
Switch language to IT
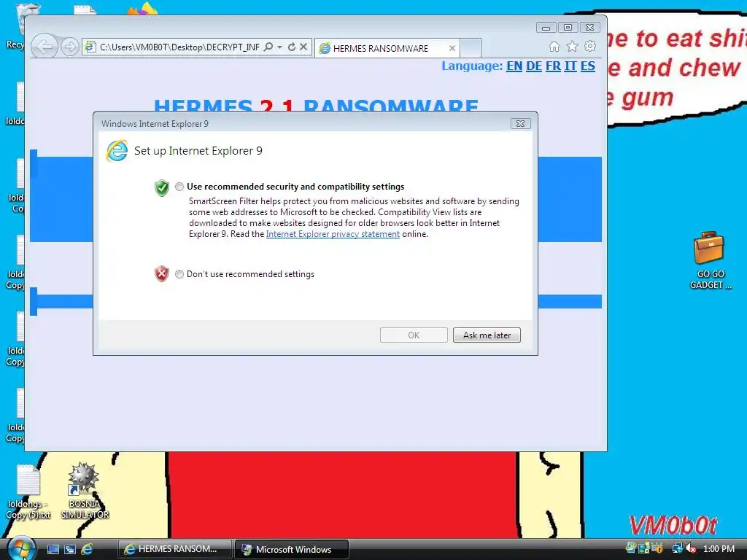pos(570,66)
